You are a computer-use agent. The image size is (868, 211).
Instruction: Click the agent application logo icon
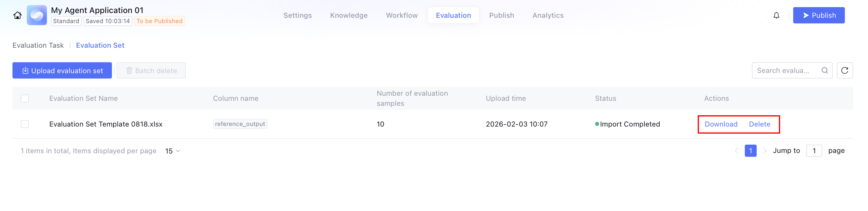pos(37,15)
